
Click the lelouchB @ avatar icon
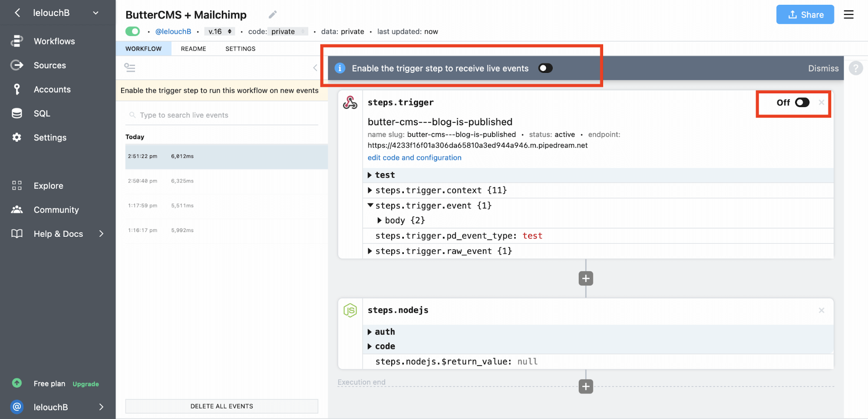[17, 407]
